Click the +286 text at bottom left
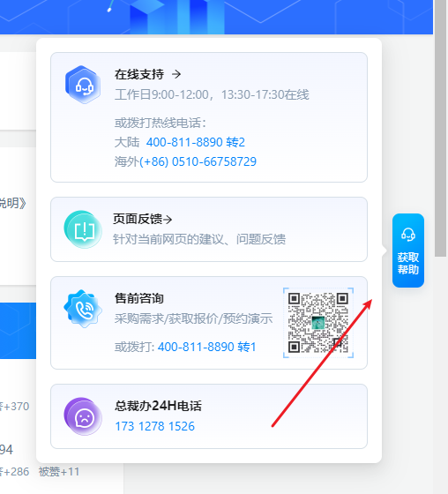The height and width of the screenshot is (494, 448). point(16,472)
